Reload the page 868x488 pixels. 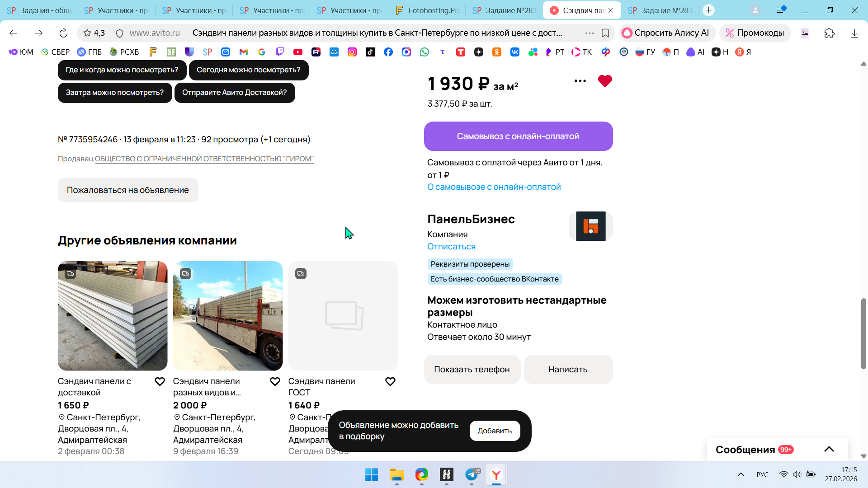pyautogui.click(x=63, y=33)
